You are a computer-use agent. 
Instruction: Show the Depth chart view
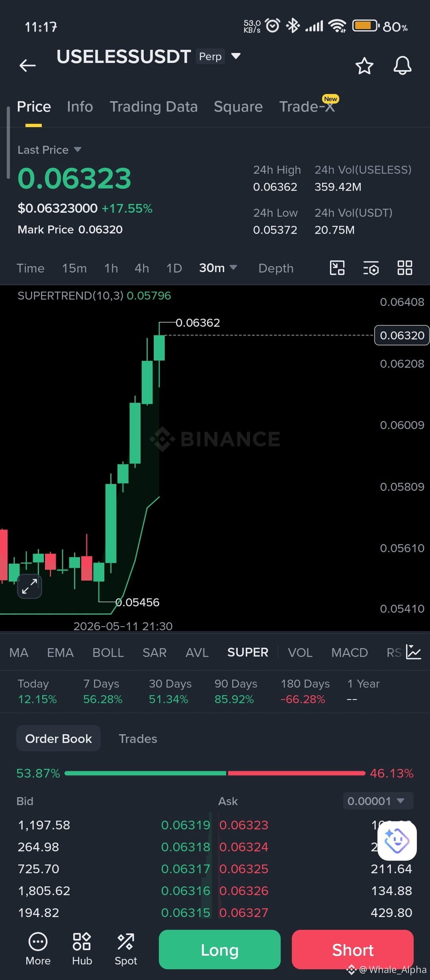click(276, 268)
